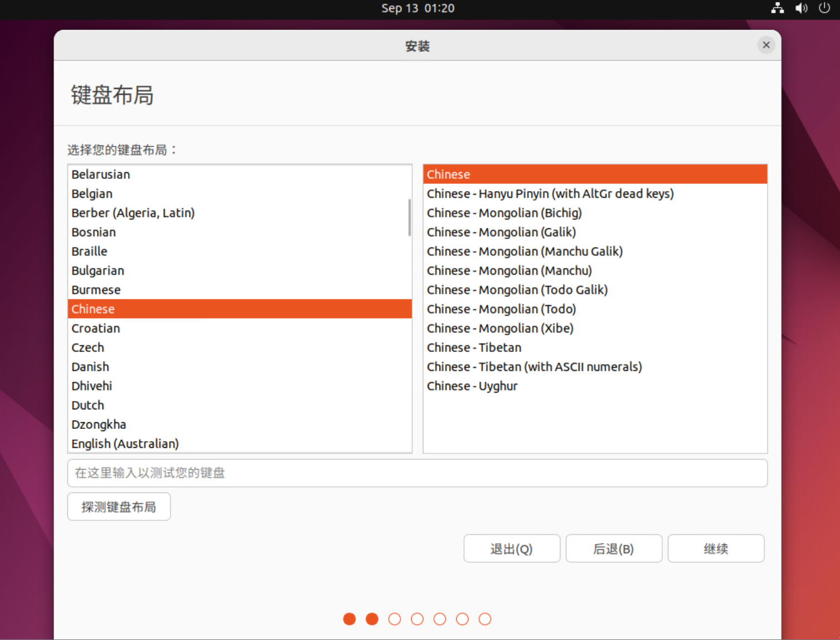Select Berber (Algeria, Latin) layout
The image size is (840, 640).
(x=240, y=213)
